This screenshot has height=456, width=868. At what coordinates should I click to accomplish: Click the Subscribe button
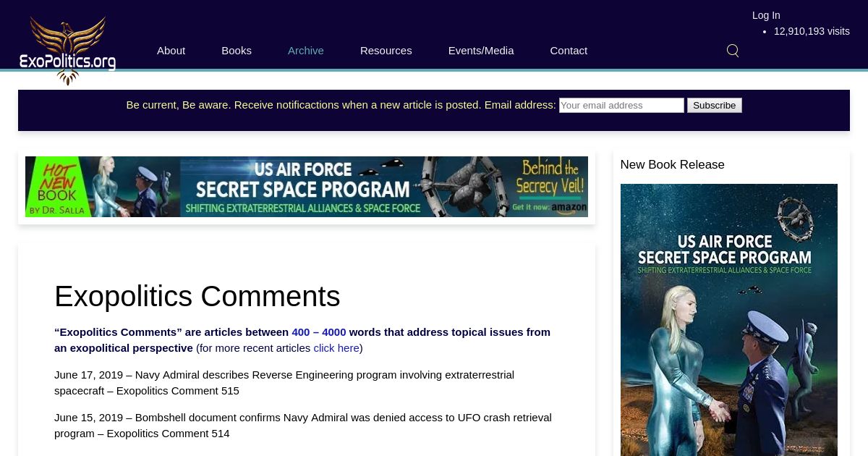click(x=715, y=106)
